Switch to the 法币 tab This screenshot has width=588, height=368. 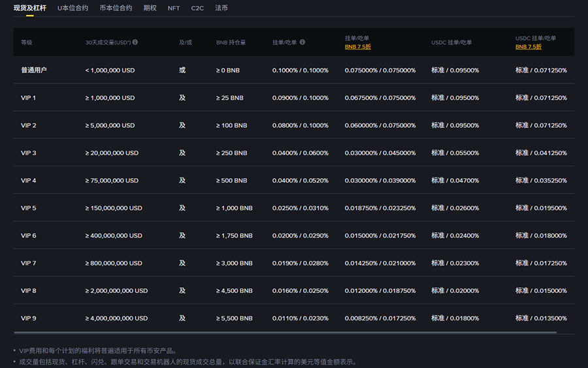[x=221, y=8]
